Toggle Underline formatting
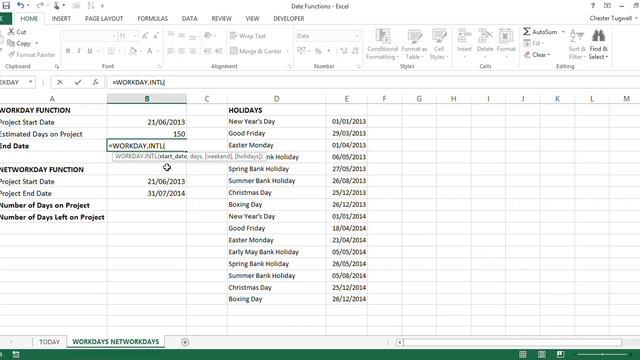 90,51
